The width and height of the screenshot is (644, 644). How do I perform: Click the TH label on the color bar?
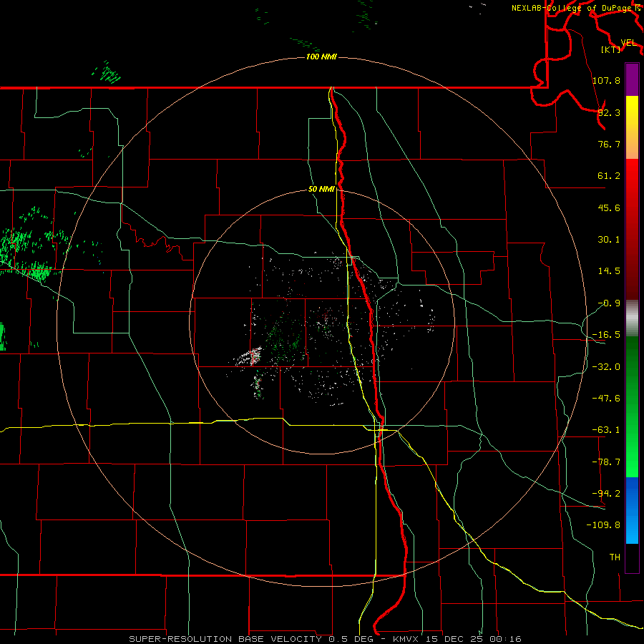point(615,557)
